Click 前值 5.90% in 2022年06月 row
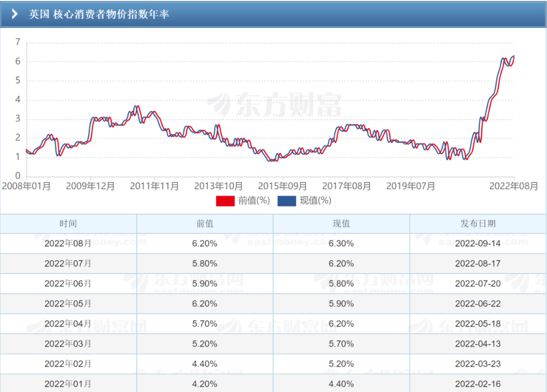The width and height of the screenshot is (547, 392). tap(205, 284)
